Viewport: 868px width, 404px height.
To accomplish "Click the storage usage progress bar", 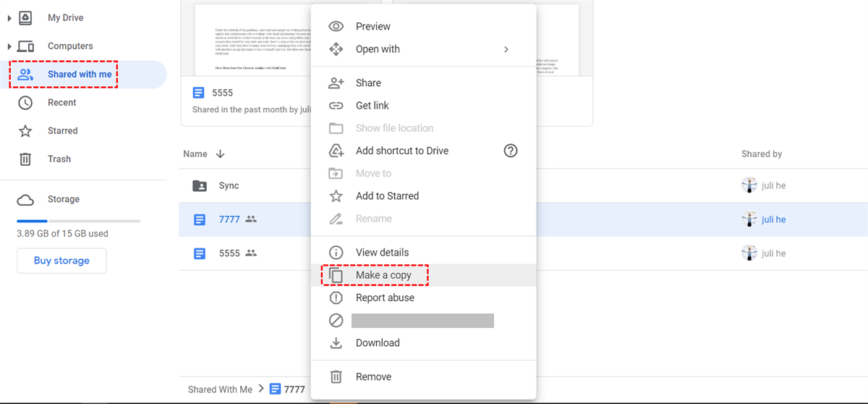I will [78, 221].
